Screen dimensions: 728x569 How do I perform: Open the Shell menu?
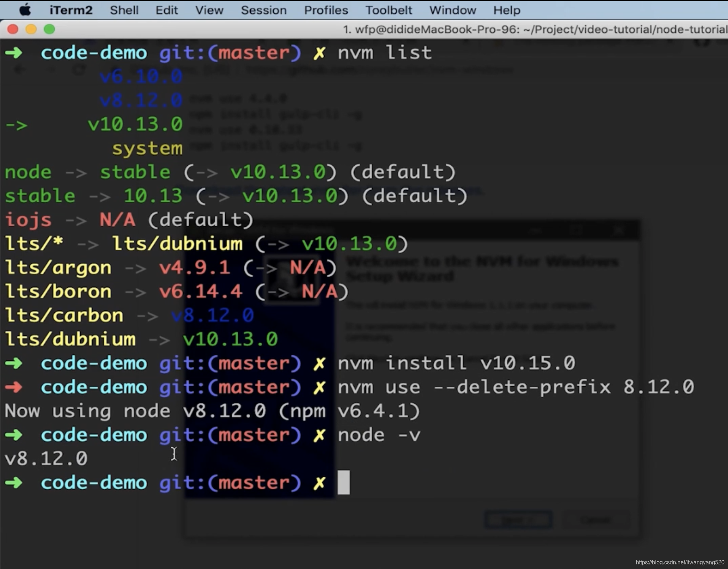(124, 10)
